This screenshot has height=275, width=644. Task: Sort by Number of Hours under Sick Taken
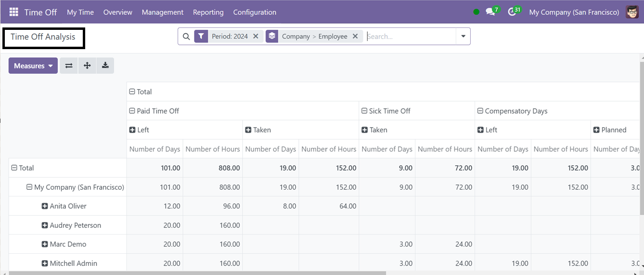445,149
